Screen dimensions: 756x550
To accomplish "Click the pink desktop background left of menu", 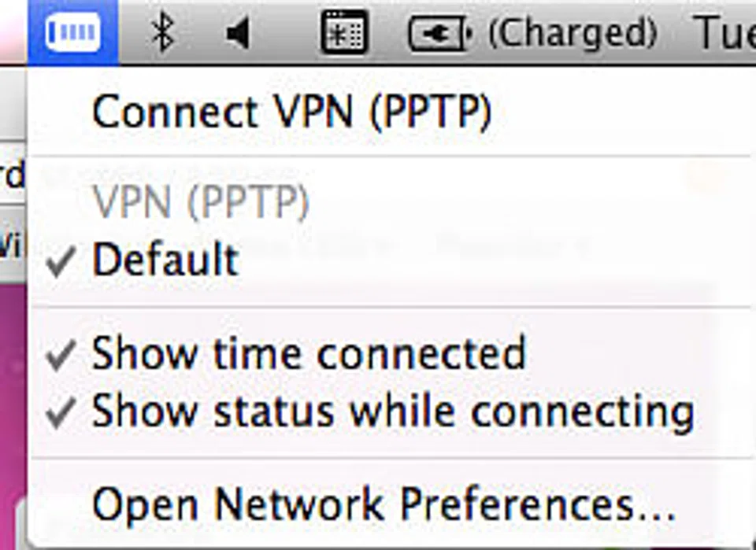I will point(12,393).
